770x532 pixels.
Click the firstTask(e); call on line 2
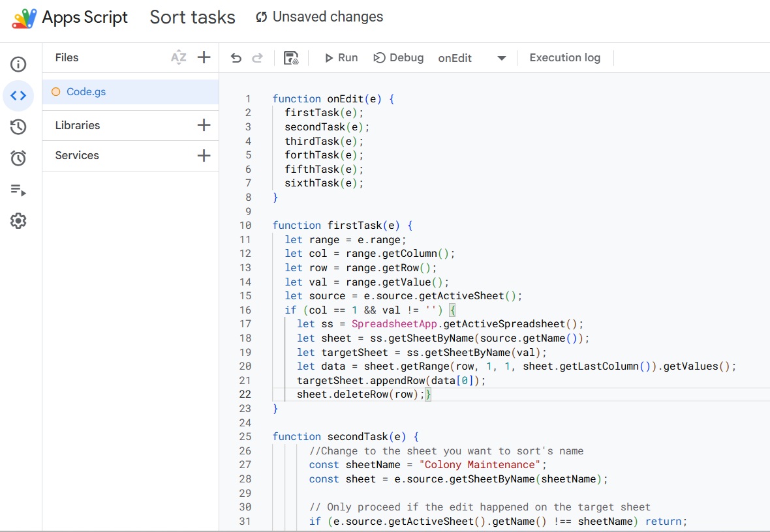pos(324,113)
